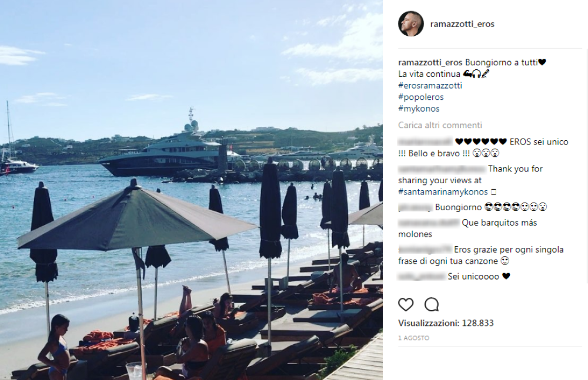This screenshot has height=380, width=588.
Task: Open ramazzotti_eros username in the post header
Action: click(462, 24)
